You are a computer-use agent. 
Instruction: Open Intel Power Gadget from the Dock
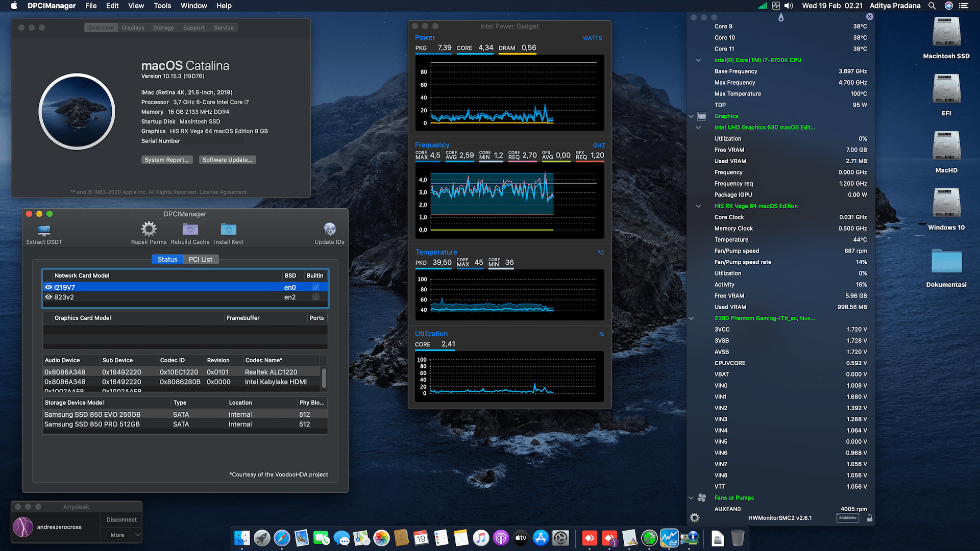pos(669,538)
